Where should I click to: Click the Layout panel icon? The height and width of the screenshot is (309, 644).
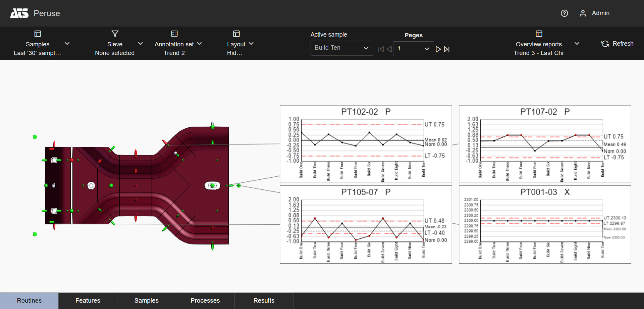coord(236,34)
